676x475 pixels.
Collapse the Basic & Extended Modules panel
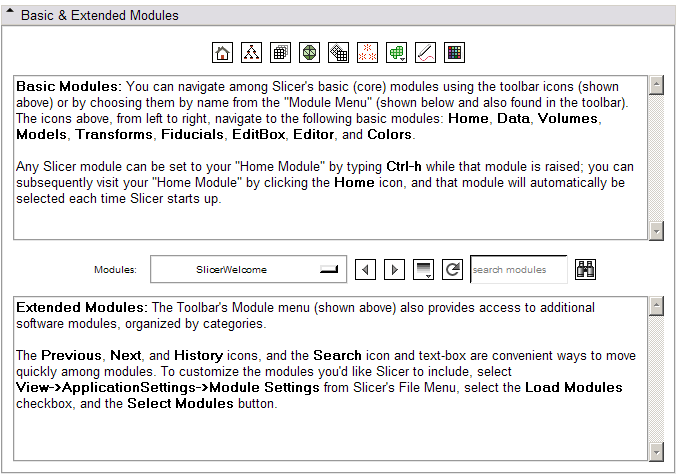(10, 15)
